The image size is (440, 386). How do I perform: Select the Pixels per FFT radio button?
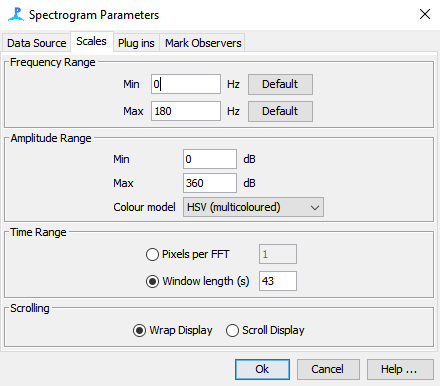[x=152, y=254]
